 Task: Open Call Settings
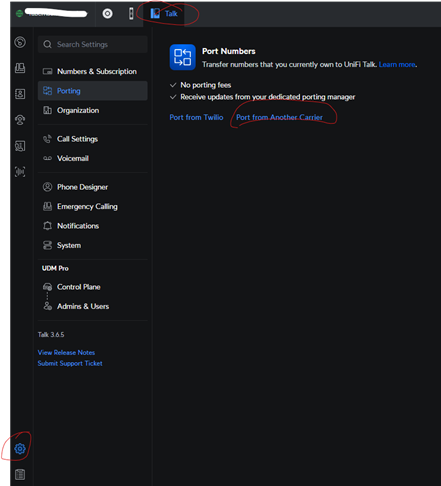(93, 139)
